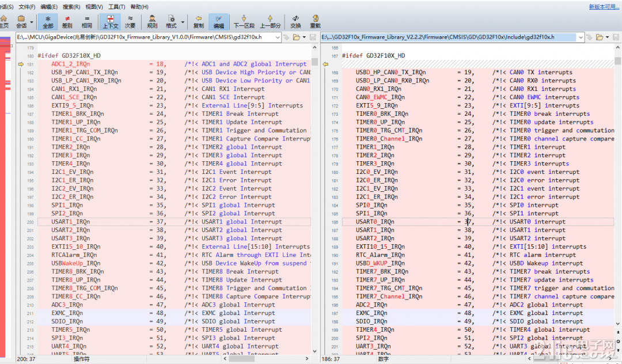The image size is (622, 364).
Task: Open the Help (帮助) menu
Action: tap(139, 7)
